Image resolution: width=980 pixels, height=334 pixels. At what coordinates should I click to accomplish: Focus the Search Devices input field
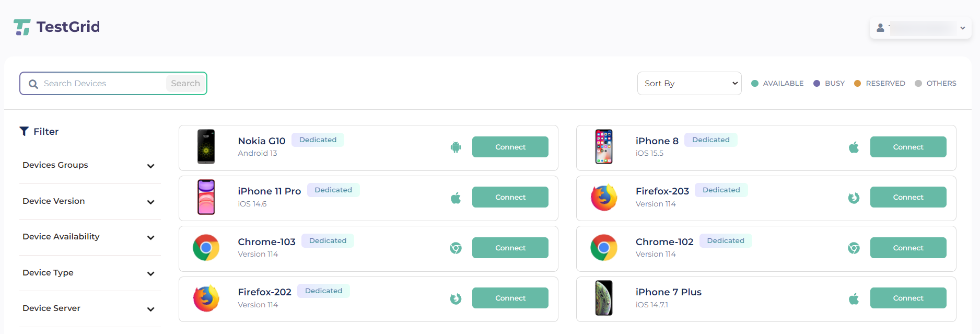pyautogui.click(x=103, y=84)
